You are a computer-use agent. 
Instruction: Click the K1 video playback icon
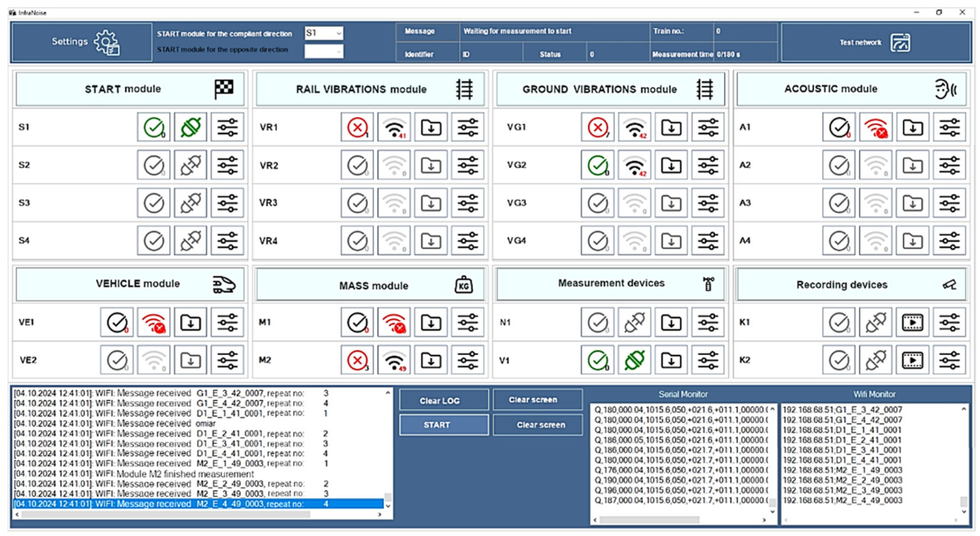point(912,322)
